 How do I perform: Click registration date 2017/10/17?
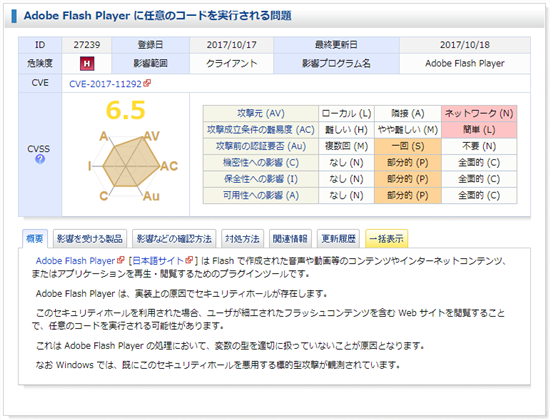pyautogui.click(x=232, y=45)
